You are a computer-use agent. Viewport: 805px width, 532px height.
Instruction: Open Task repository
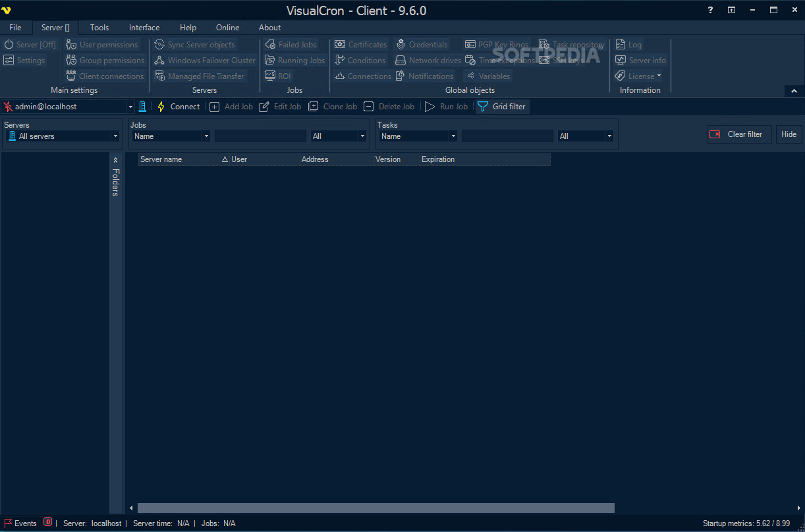click(572, 45)
